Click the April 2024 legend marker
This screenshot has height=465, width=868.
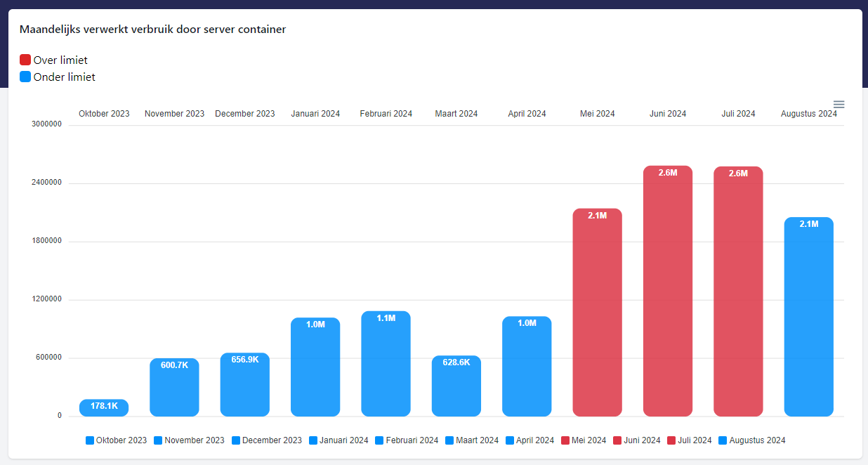coord(510,440)
